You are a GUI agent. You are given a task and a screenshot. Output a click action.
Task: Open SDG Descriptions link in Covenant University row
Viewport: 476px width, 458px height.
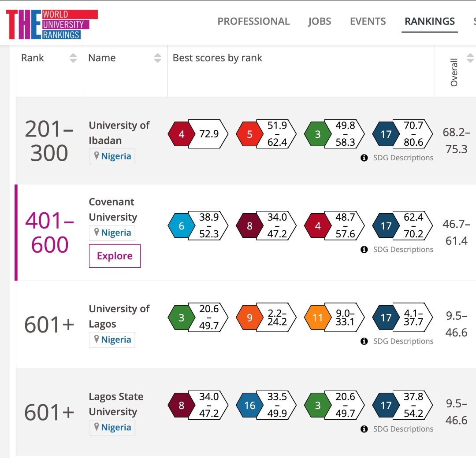tap(403, 249)
